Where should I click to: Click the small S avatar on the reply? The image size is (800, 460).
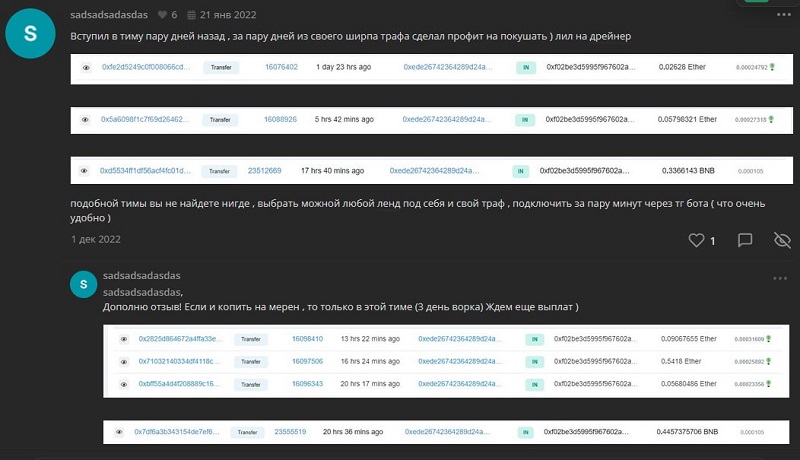pos(84,285)
